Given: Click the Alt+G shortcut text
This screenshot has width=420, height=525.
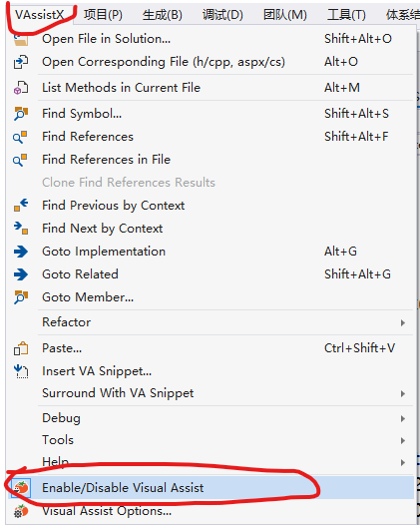Looking at the screenshot, I should [x=340, y=252].
